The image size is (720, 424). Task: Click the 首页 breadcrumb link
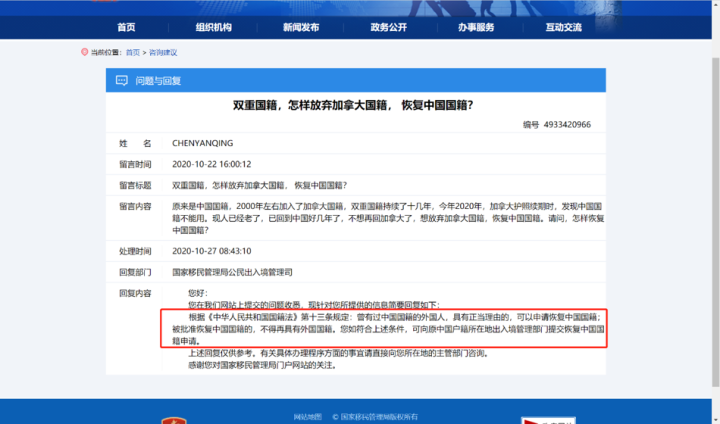(133, 52)
